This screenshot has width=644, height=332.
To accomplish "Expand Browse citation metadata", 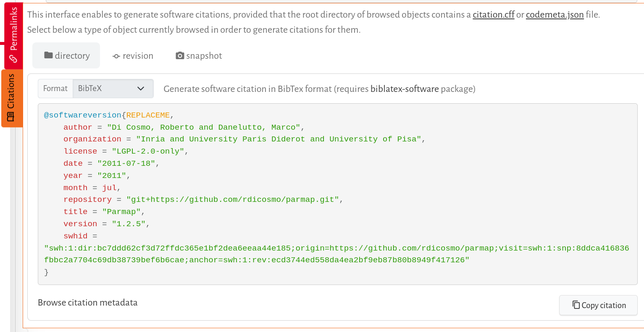I will 87,303.
